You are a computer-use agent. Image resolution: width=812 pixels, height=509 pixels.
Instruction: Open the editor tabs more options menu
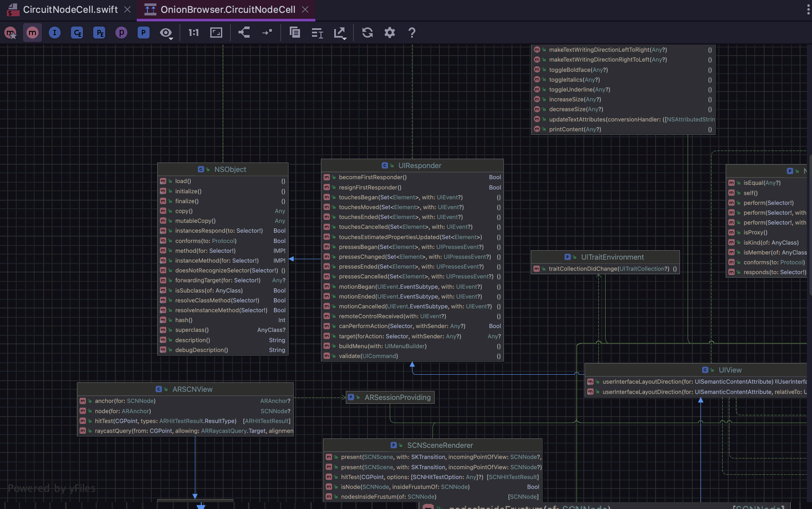(808, 9)
